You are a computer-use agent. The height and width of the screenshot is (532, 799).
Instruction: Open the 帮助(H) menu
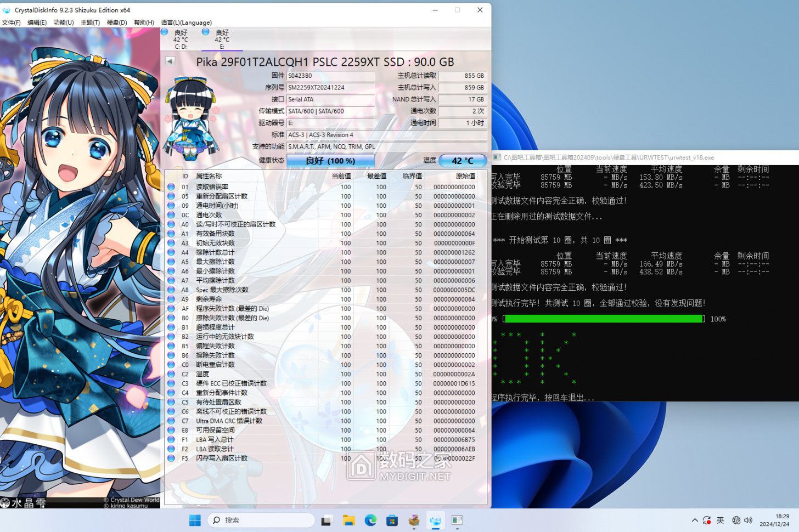click(x=144, y=22)
